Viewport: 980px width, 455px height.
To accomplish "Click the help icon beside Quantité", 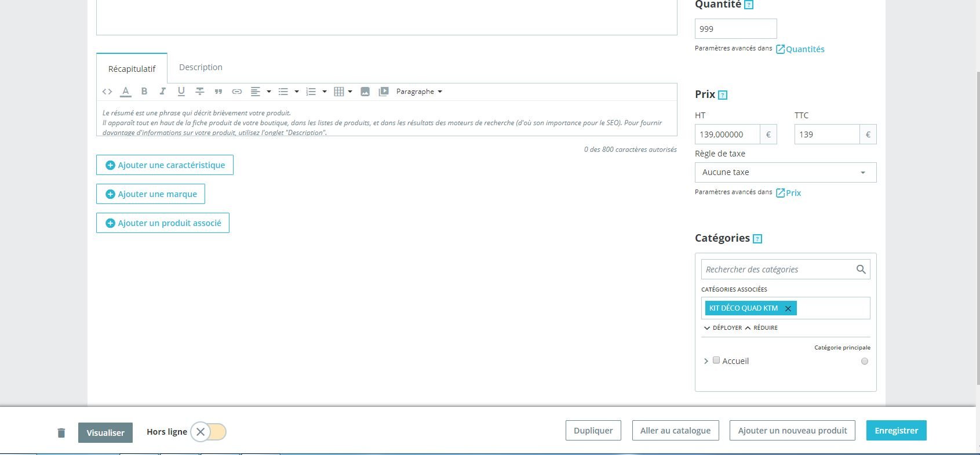I will [749, 5].
